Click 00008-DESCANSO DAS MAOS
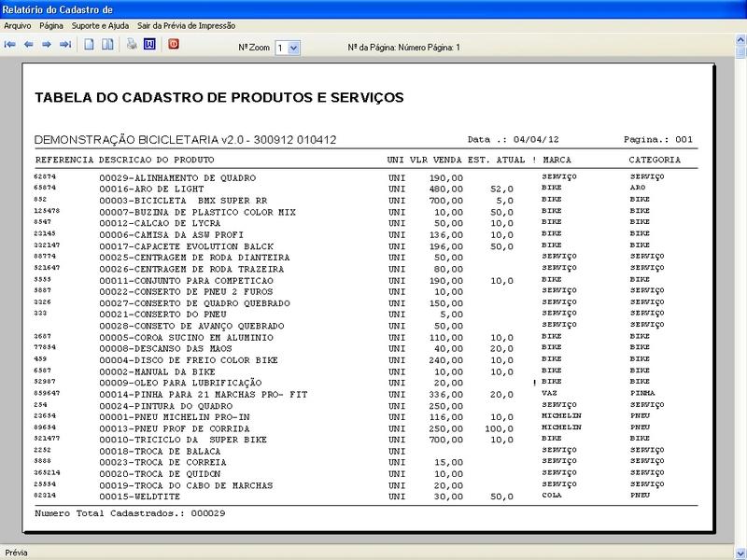Screen dimensions: 747x560 click(x=165, y=348)
